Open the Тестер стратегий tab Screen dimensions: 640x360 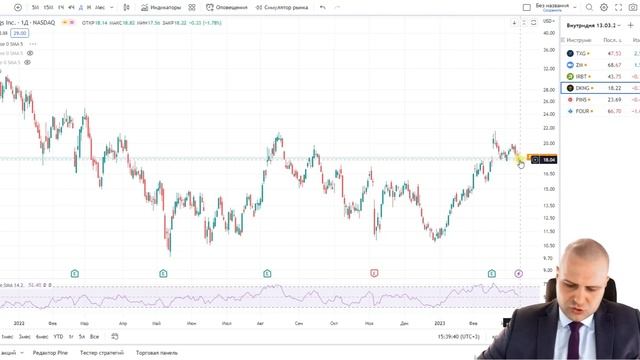point(102,353)
